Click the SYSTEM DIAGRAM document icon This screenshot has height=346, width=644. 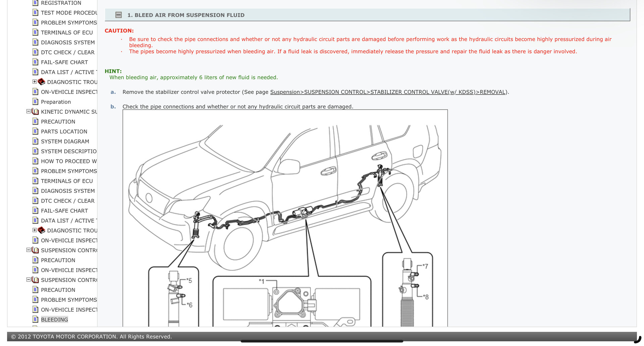coord(36,141)
